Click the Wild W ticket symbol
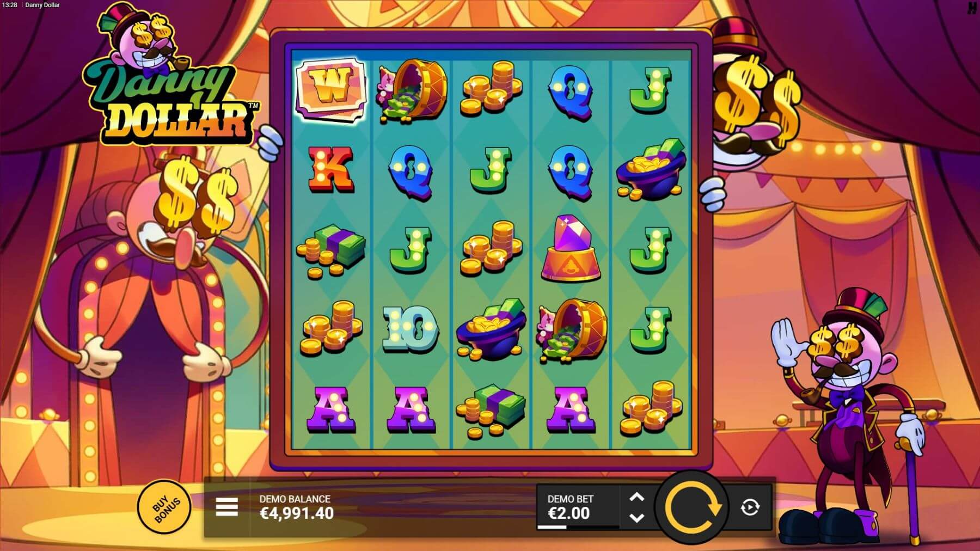This screenshot has height=551, width=980. point(331,88)
